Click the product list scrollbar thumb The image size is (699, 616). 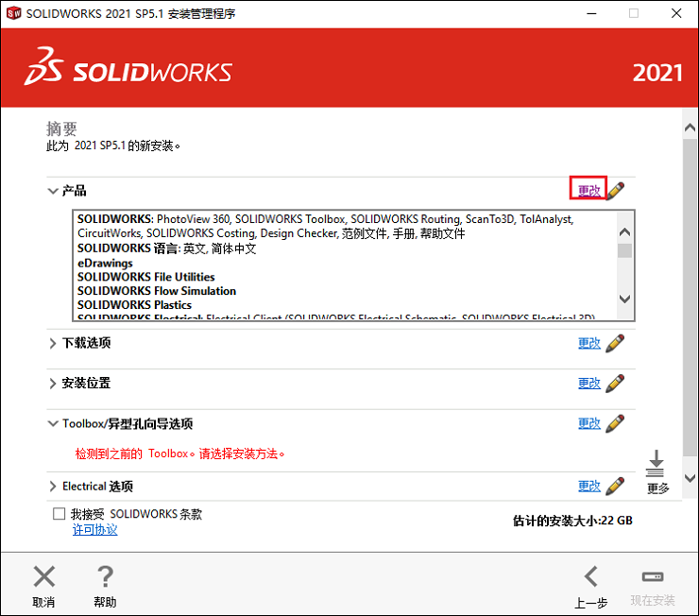[x=625, y=250]
